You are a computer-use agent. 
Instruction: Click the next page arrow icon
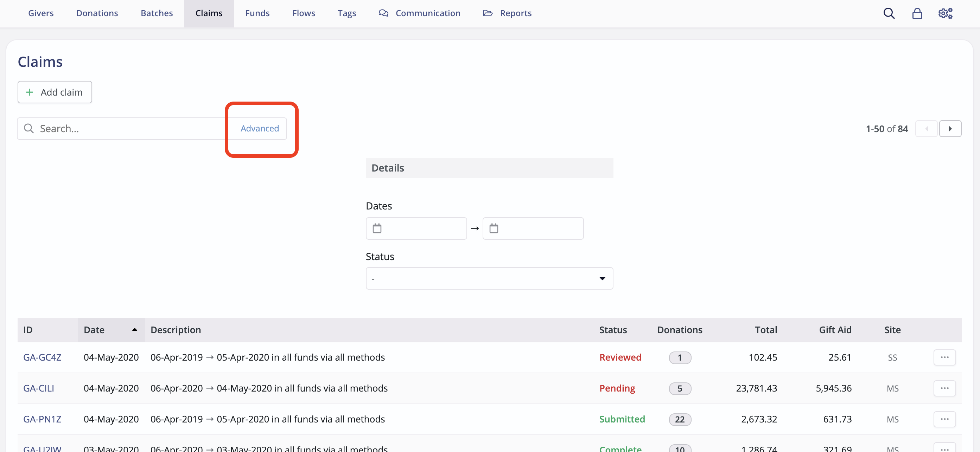pos(950,129)
